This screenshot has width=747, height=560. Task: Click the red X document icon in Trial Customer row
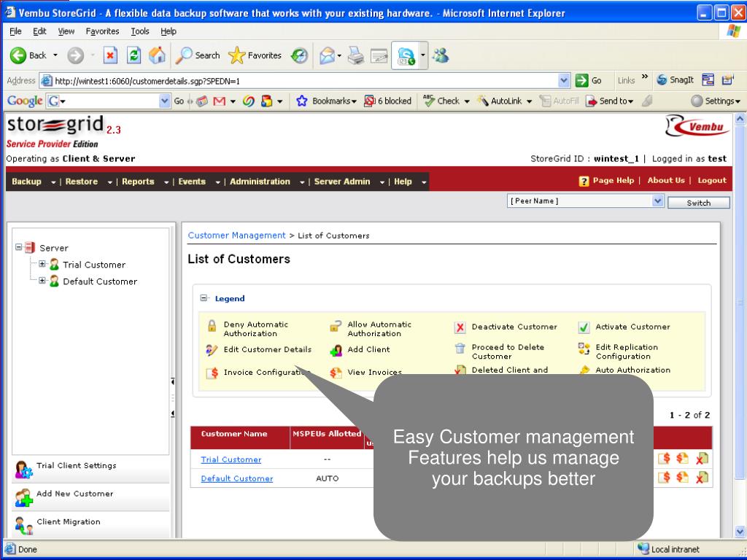(x=701, y=459)
